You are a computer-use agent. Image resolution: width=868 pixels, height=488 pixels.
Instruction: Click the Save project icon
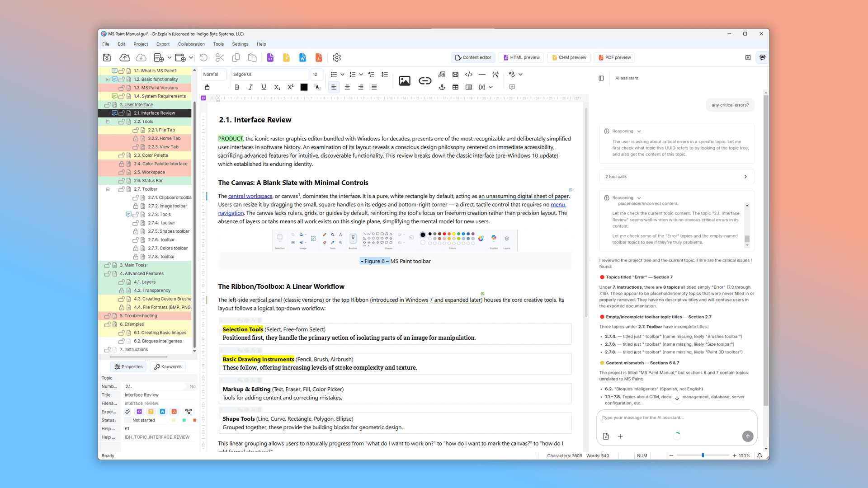[107, 57]
